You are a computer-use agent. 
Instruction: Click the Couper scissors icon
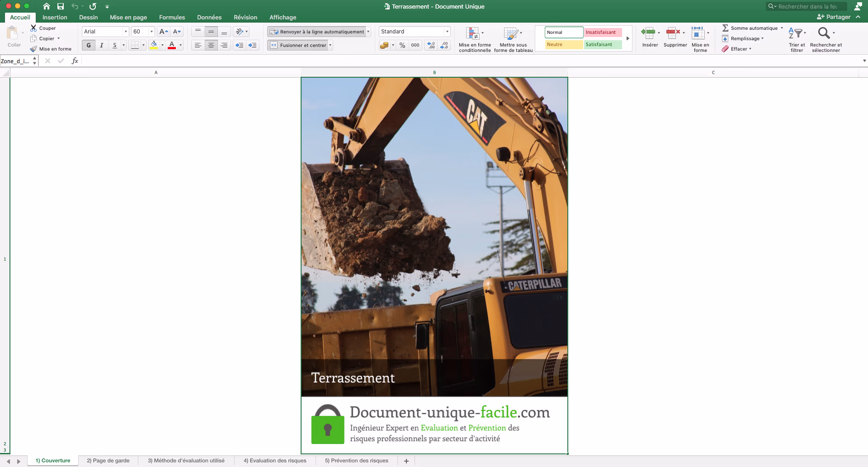coord(33,28)
